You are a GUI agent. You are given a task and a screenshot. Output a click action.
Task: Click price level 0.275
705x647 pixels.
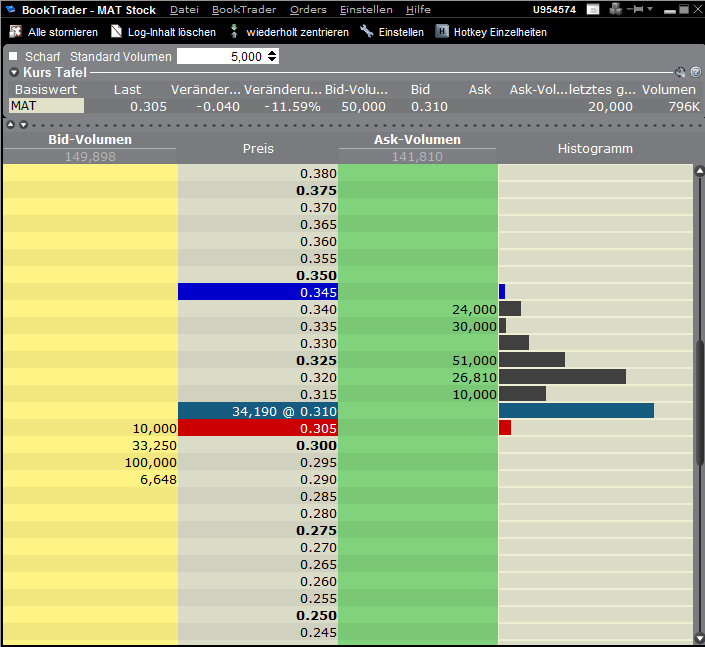point(317,531)
